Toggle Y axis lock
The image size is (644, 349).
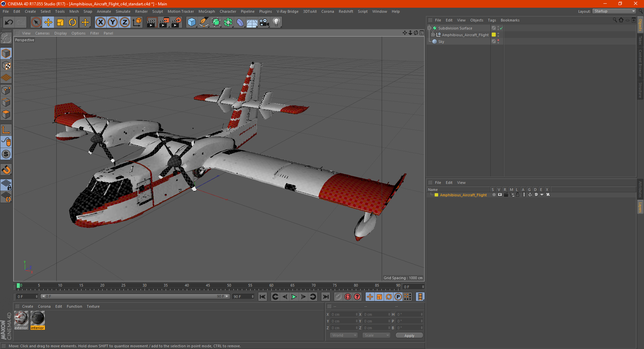click(x=113, y=22)
